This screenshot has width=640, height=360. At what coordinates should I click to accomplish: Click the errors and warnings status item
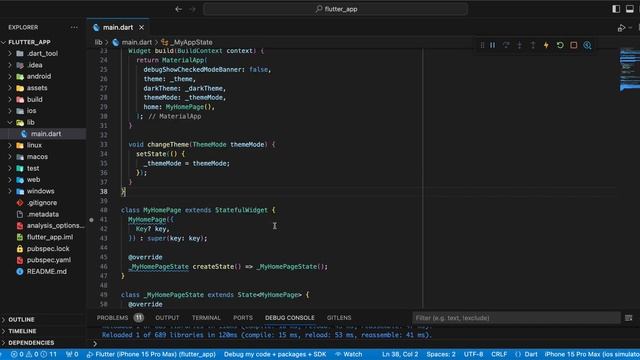click(33, 354)
